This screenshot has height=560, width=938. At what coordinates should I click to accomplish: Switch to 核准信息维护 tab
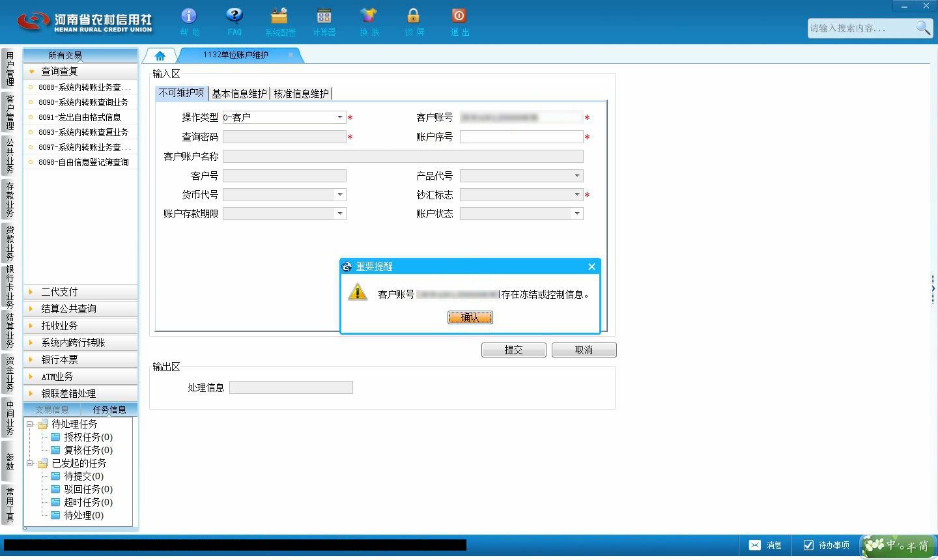click(x=301, y=94)
